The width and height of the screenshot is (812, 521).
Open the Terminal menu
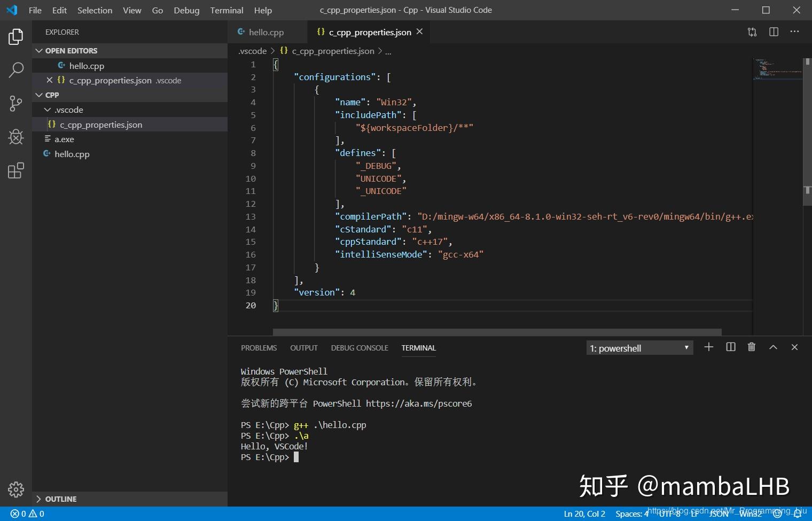227,10
